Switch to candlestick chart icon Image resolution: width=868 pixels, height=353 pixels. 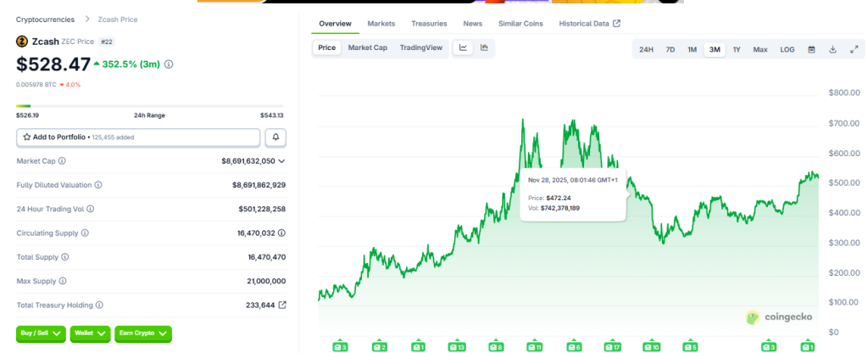(484, 48)
